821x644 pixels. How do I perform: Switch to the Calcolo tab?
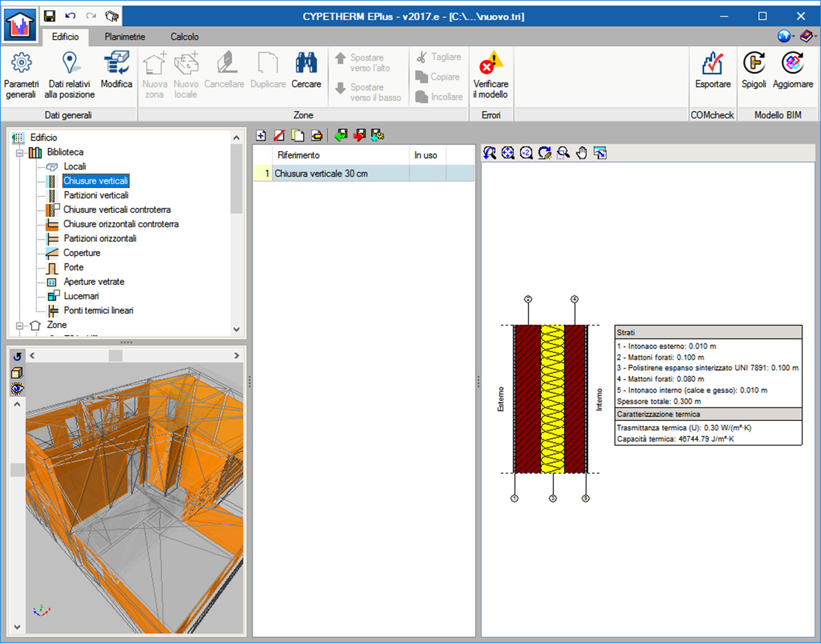tap(184, 36)
